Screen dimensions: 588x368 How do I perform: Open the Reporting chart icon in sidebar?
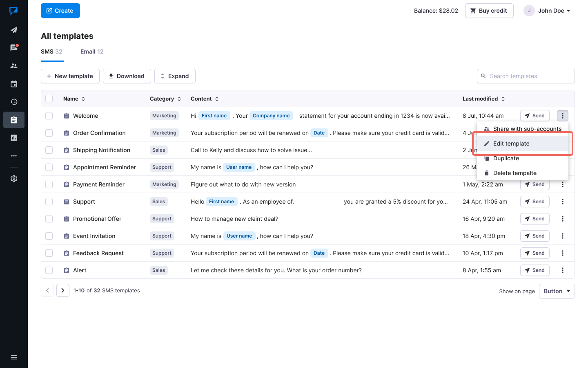coord(14,138)
